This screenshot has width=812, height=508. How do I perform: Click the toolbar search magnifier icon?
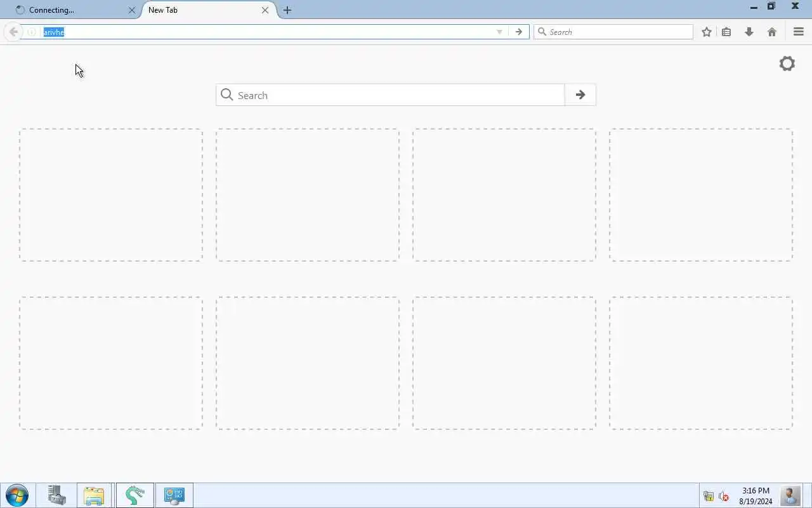542,32
